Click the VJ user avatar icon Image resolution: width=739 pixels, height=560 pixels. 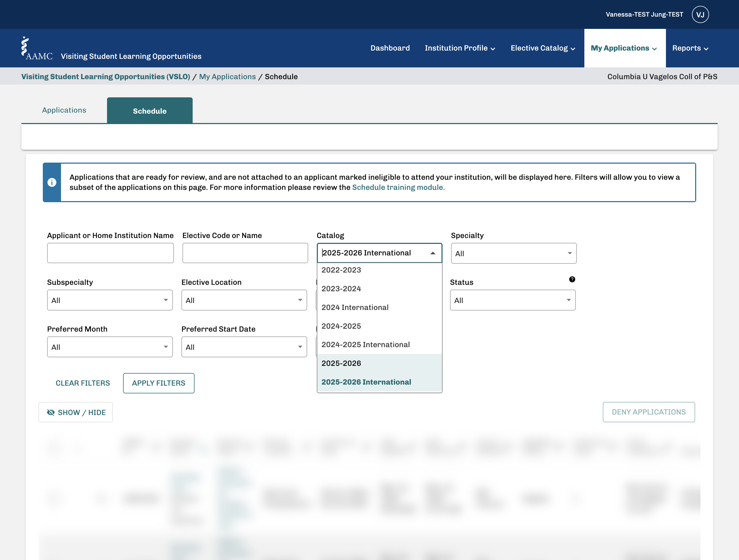coord(700,15)
